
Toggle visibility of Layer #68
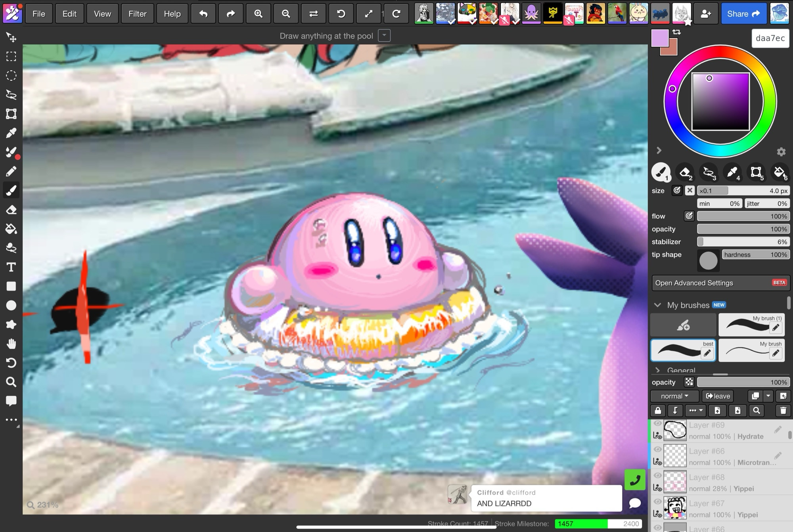click(657, 476)
